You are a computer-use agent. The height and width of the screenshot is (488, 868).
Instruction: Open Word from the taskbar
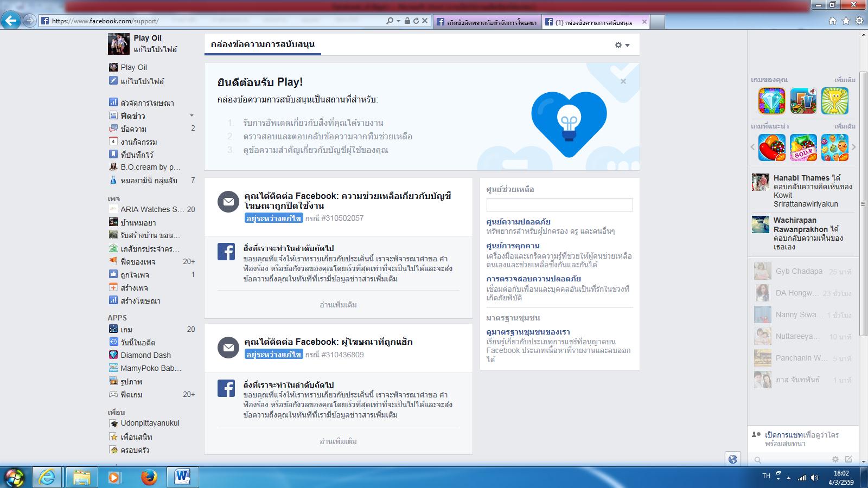click(182, 477)
